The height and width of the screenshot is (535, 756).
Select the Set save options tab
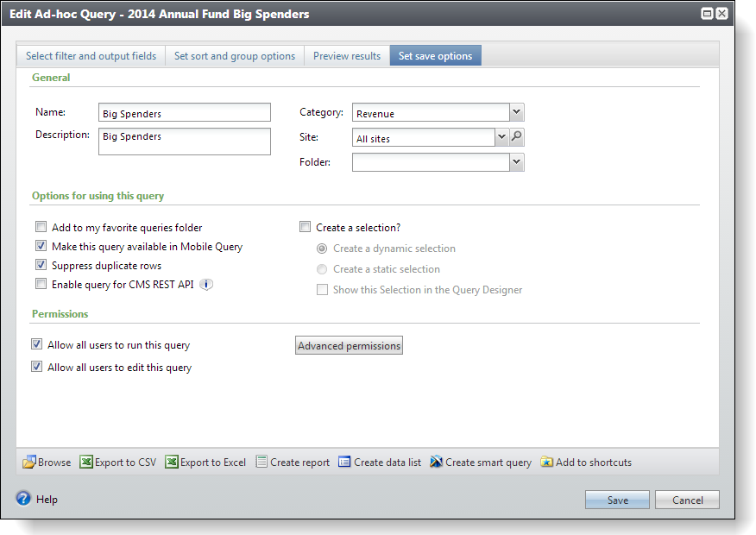(435, 56)
